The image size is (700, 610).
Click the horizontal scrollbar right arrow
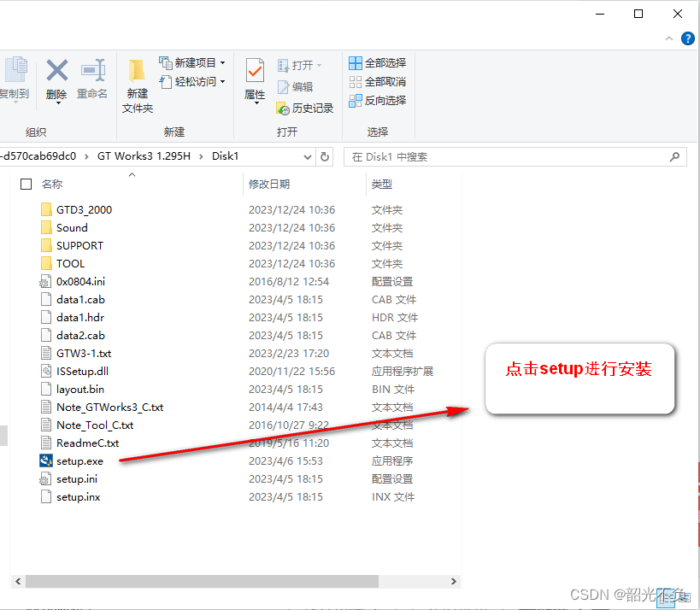453,581
